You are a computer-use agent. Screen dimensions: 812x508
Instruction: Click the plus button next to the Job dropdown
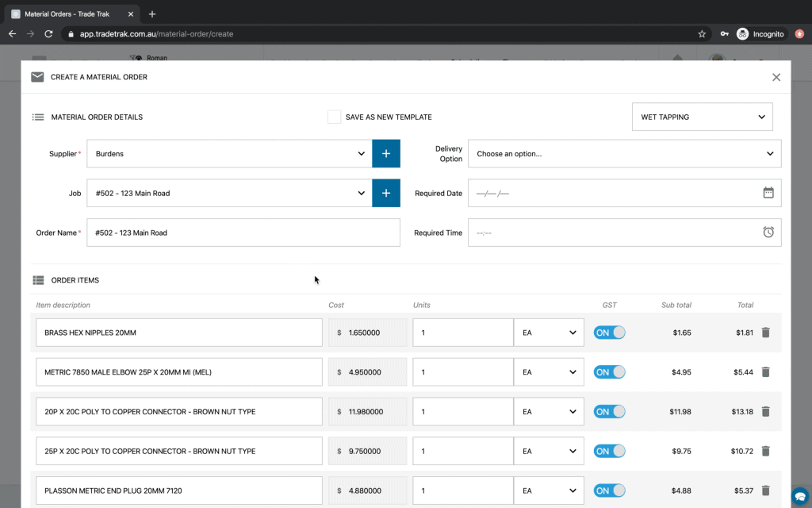click(386, 193)
